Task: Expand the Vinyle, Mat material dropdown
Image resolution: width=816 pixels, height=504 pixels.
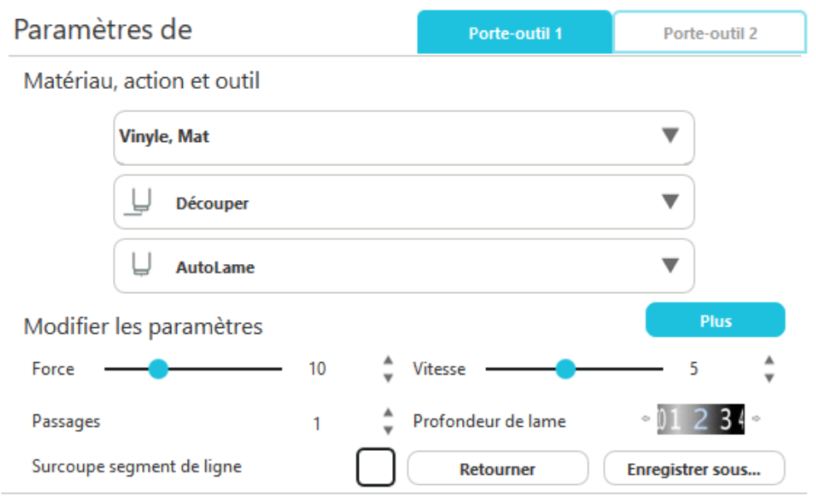Action: pyautogui.click(x=670, y=137)
